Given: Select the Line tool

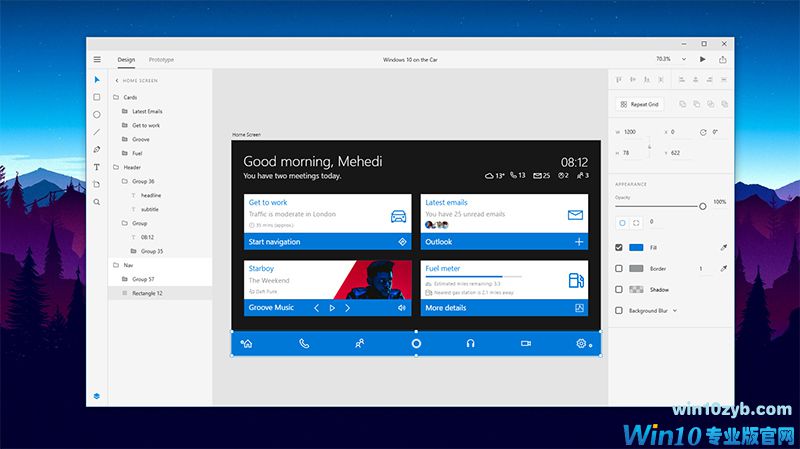Looking at the screenshot, I should pos(97,132).
